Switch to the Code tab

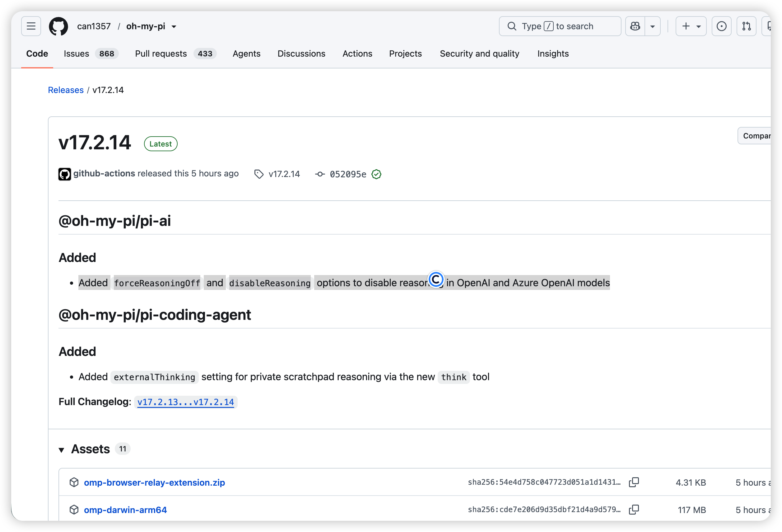pos(37,54)
